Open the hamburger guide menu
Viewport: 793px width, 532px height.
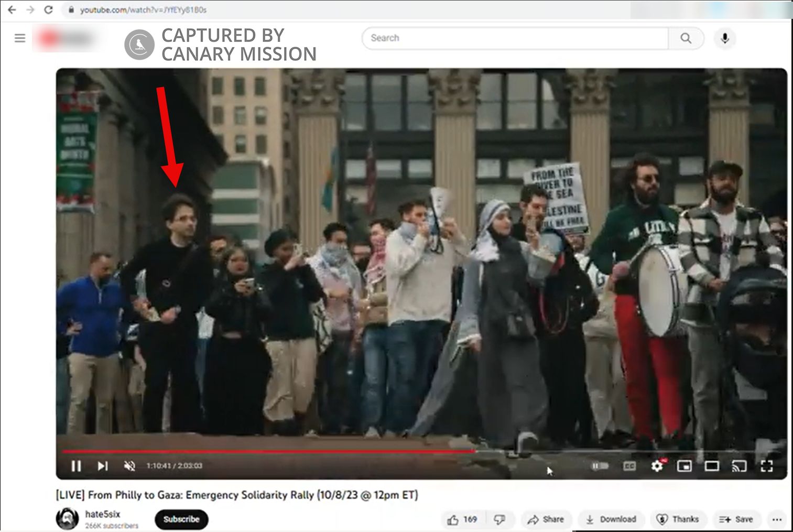coord(20,38)
